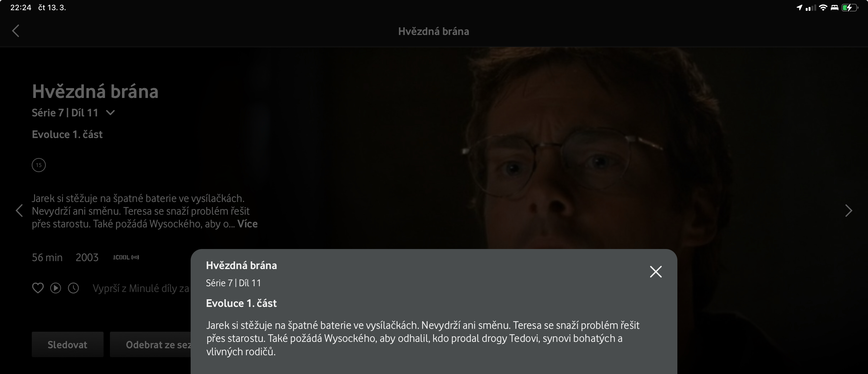Expand full description via Více
Viewport: 868px width, 374px height.
pyautogui.click(x=247, y=224)
